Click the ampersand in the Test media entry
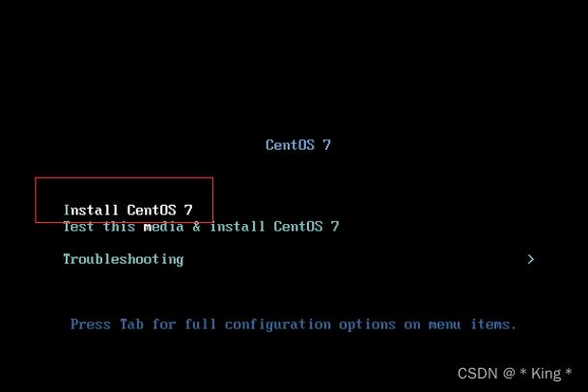The image size is (588, 392). tap(197, 227)
